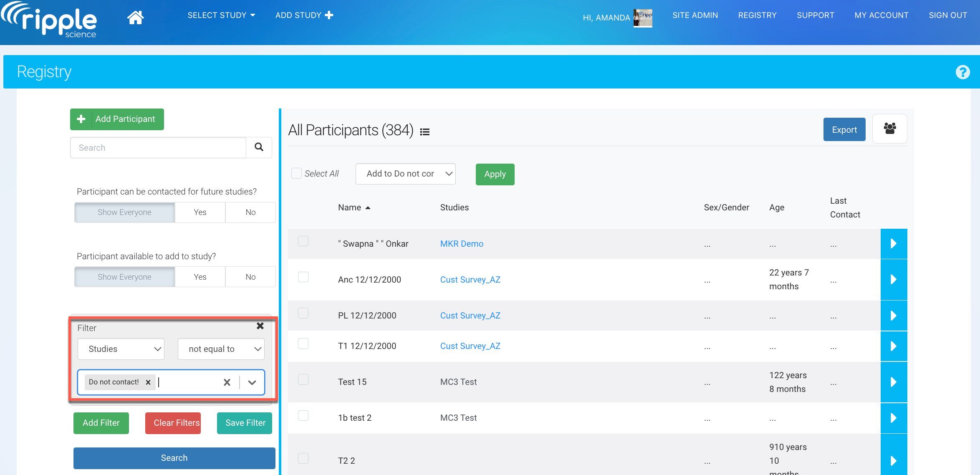Viewport: 980px width, 475px height.
Task: Tick the Anc 12/12/2000 row checkbox
Action: pyautogui.click(x=303, y=277)
